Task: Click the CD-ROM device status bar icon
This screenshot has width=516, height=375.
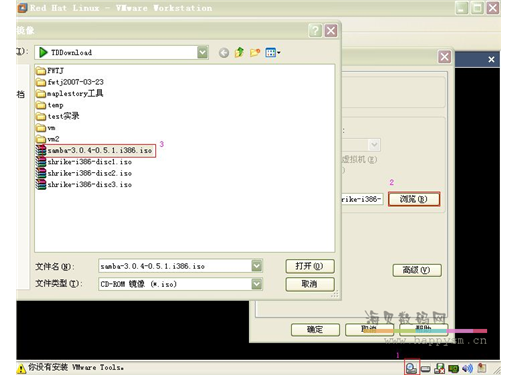Action: 412,368
